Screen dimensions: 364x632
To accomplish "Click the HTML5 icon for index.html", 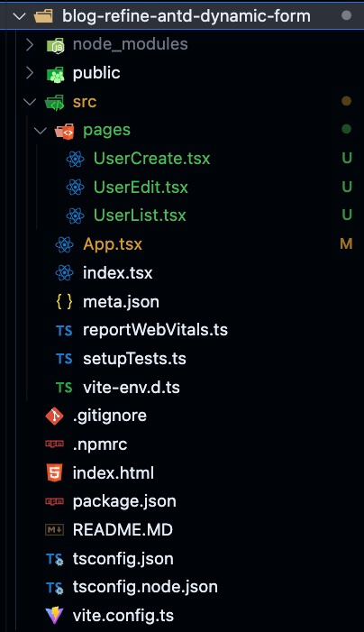I will tap(54, 472).
